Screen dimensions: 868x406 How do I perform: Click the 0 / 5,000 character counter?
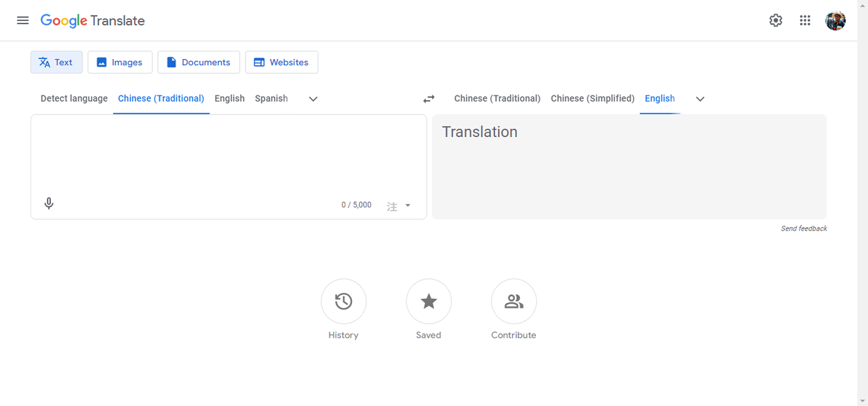click(x=357, y=205)
